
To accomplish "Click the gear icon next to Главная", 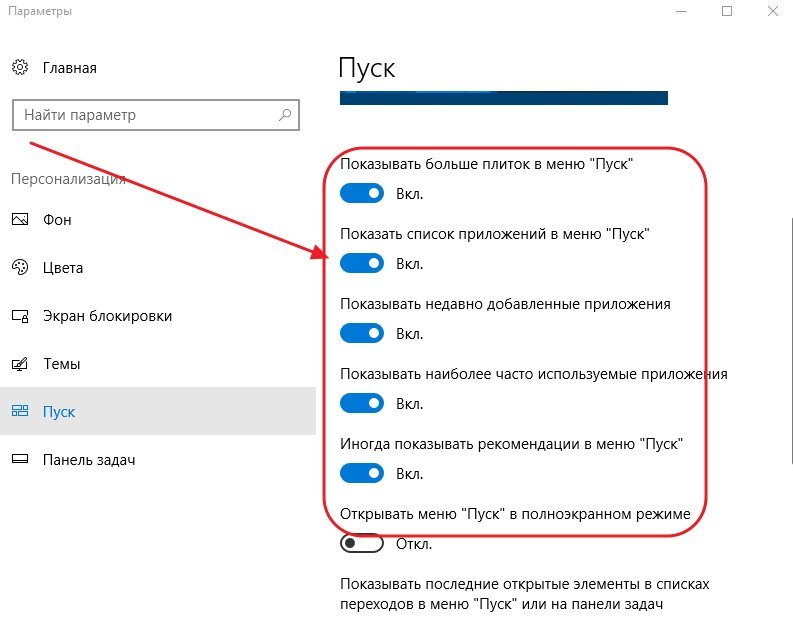I will (20, 67).
